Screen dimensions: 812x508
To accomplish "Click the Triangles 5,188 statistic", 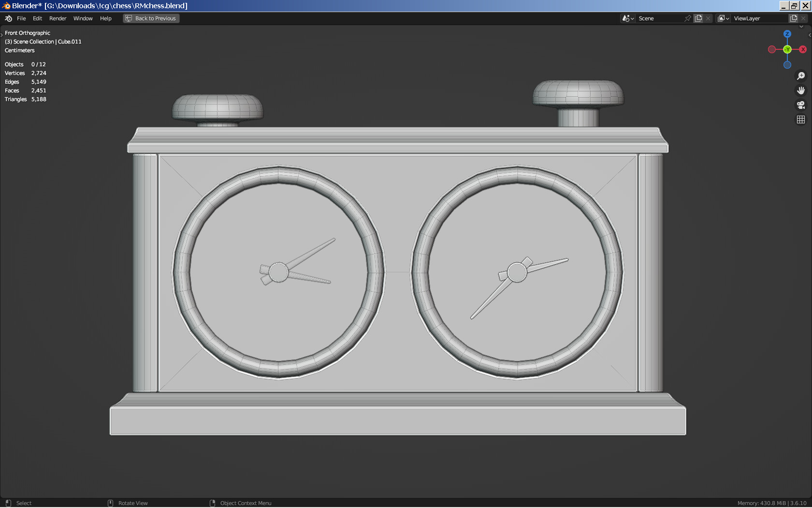I will pos(26,99).
